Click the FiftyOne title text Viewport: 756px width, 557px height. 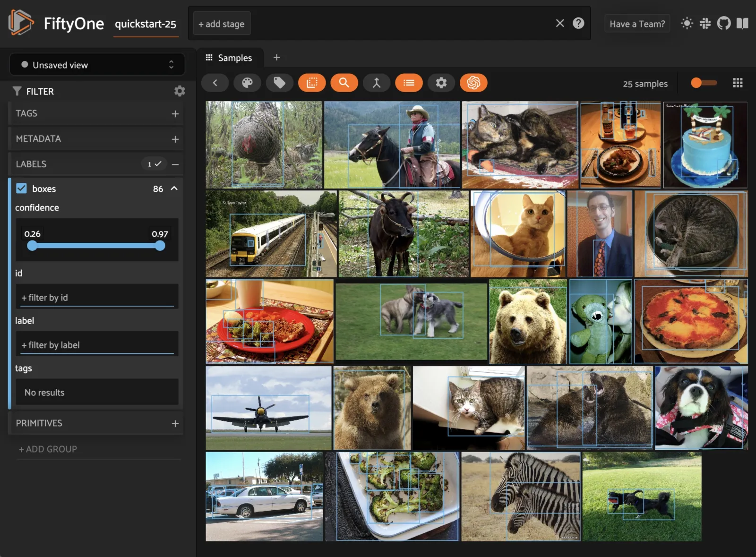click(x=74, y=23)
